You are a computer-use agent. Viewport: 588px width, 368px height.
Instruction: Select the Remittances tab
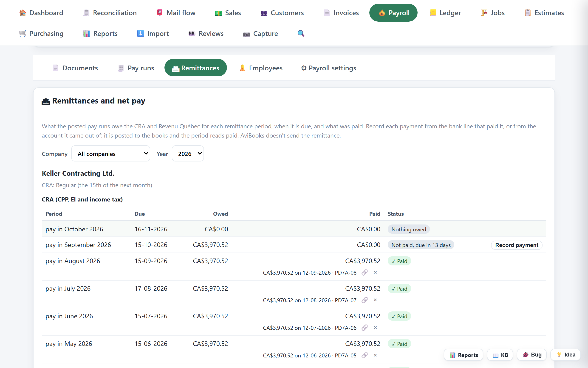pos(196,68)
